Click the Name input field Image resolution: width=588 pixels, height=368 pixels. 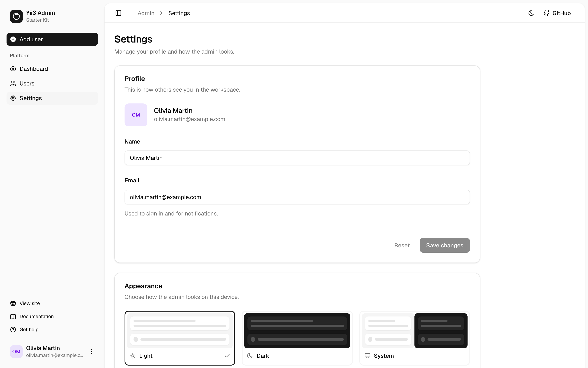297,158
